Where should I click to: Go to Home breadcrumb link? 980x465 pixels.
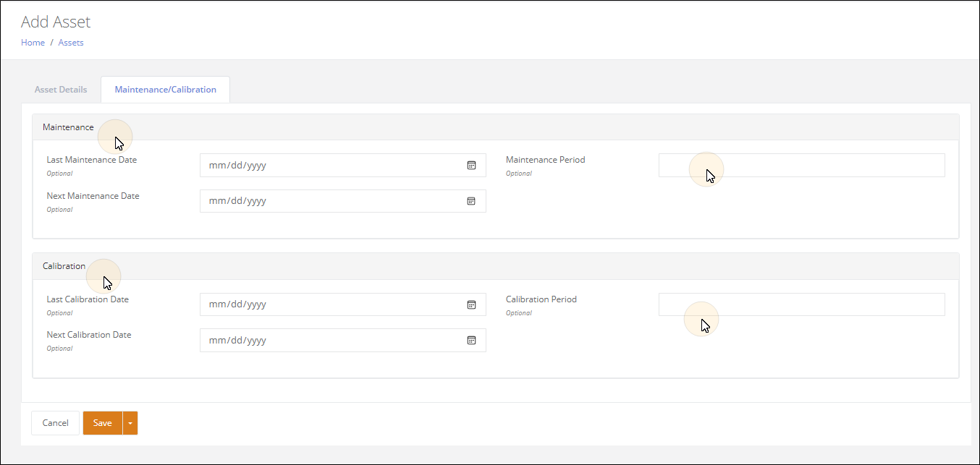click(33, 43)
